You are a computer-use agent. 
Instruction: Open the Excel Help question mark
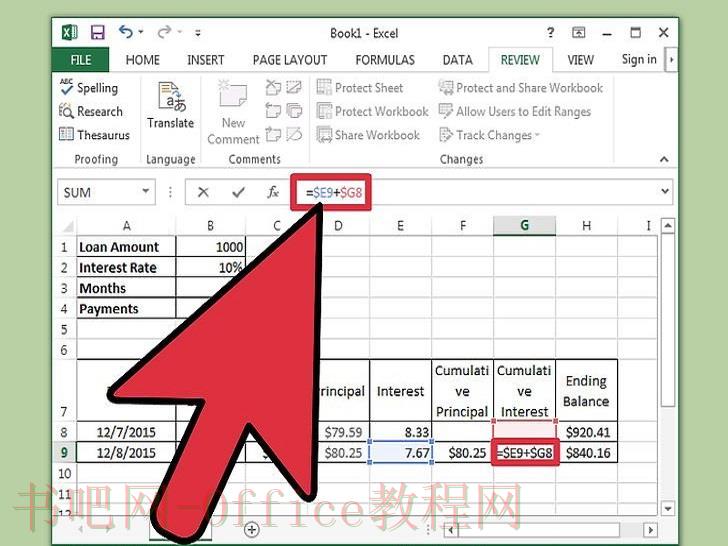point(551,32)
